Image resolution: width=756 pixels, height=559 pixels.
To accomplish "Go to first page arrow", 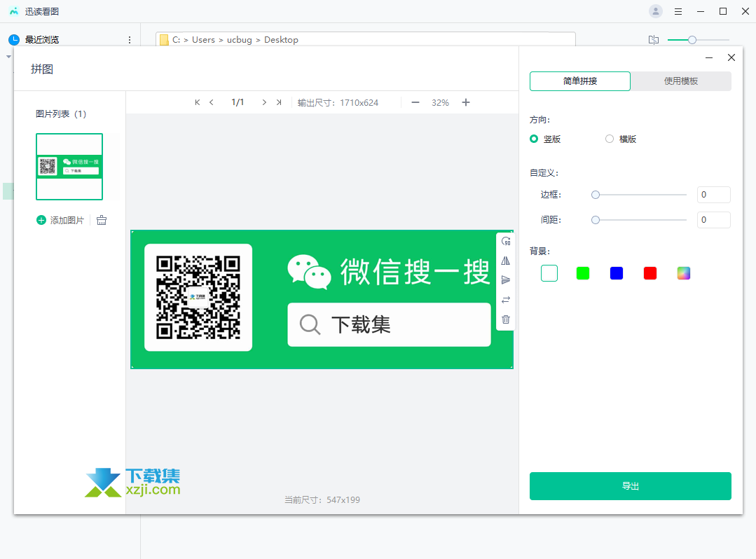I will pyautogui.click(x=197, y=102).
